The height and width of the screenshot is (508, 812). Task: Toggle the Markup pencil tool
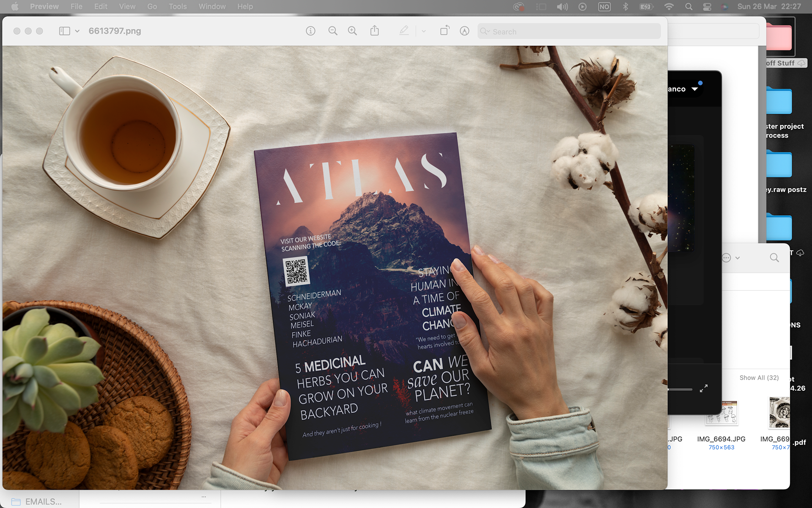coord(404,31)
